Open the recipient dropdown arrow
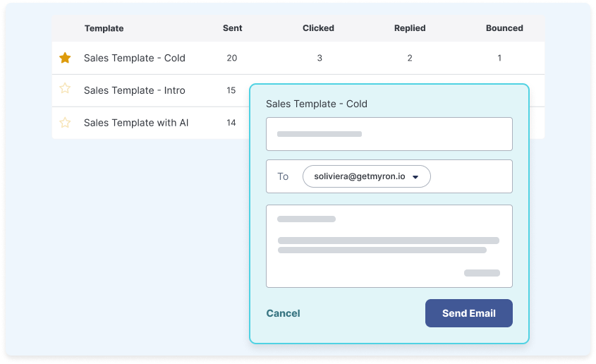The height and width of the screenshot is (364, 596). coord(415,177)
